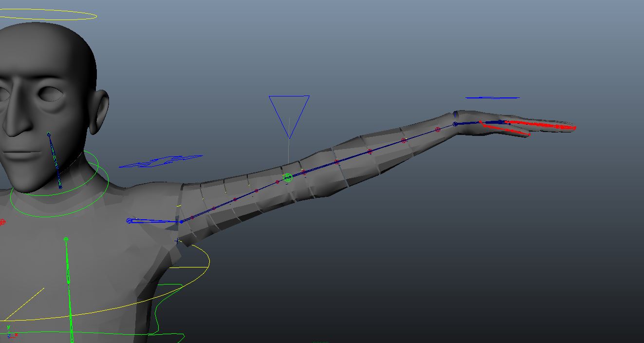
Task: Click the green circle control at the elbow
Action: click(288, 178)
